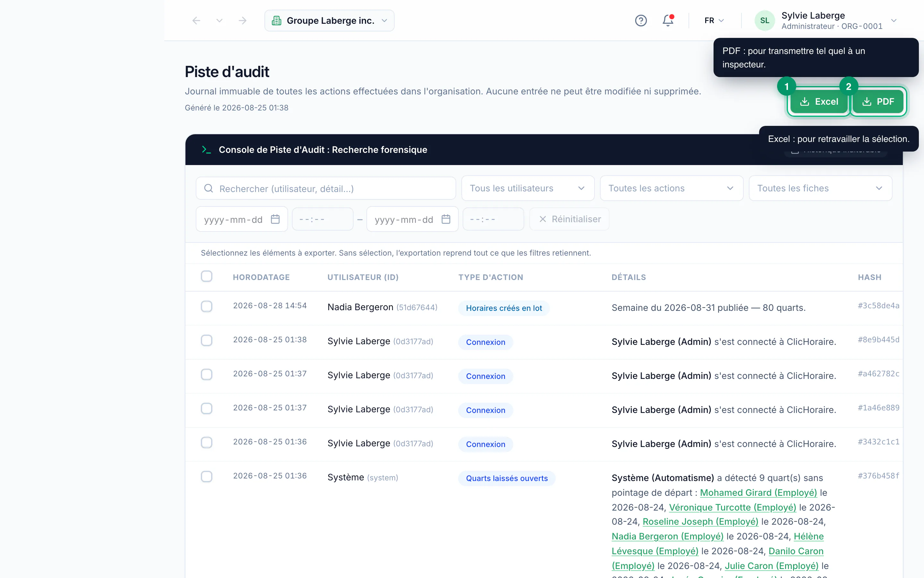Click the magnifying glass search icon
This screenshot has width=924, height=578.
pyautogui.click(x=209, y=188)
